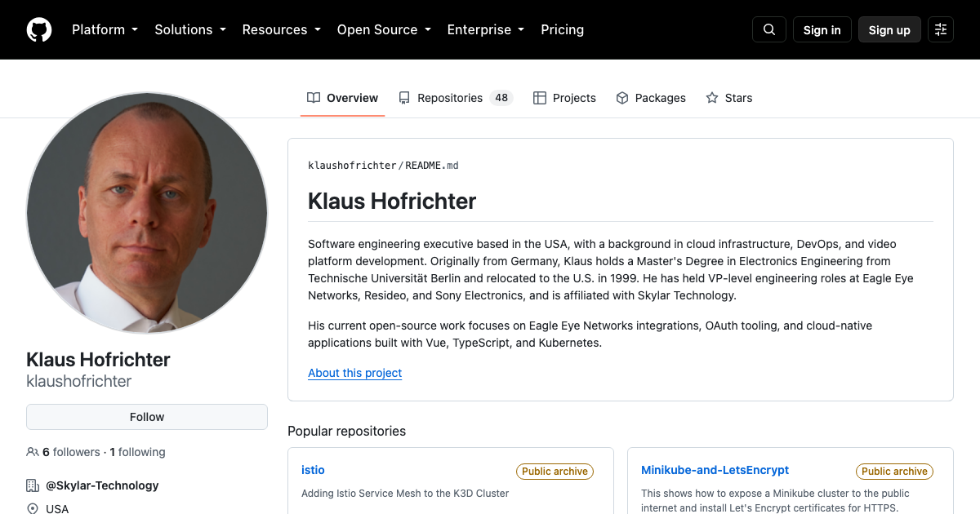Click the Sign up button

coord(889,29)
